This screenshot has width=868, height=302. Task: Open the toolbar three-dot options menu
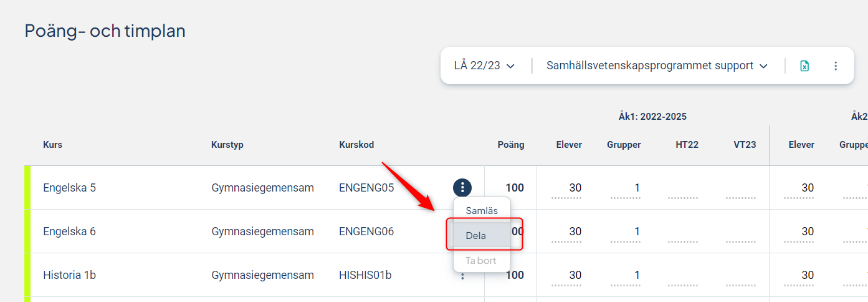point(836,66)
